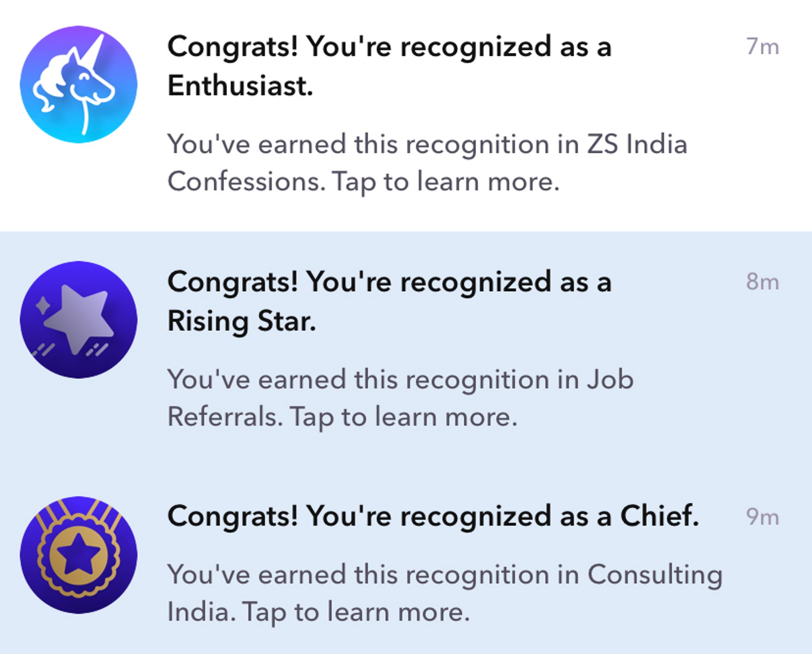Screen dimensions: 812x654
Task: Select the ZS India Confessions description text
Action: 427,163
